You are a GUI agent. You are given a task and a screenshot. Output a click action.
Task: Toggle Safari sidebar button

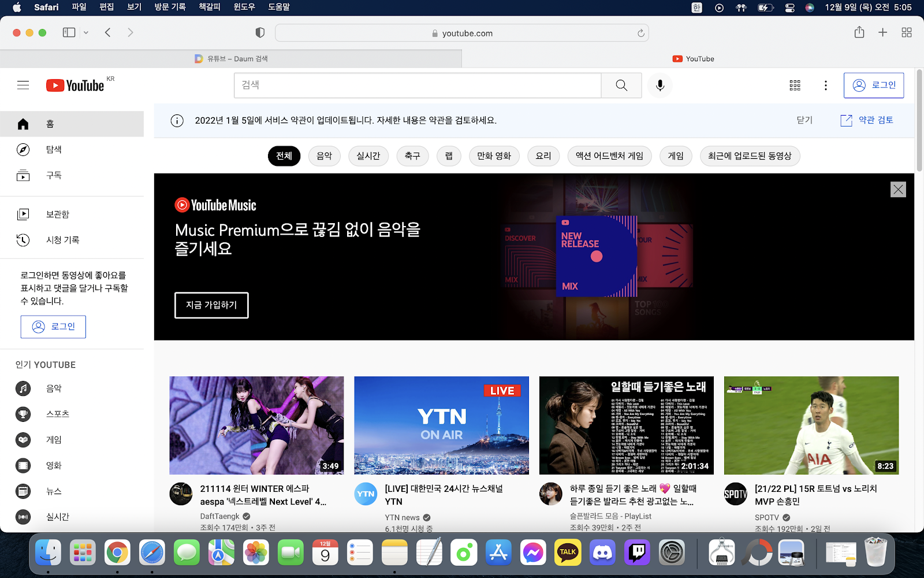[x=69, y=32]
